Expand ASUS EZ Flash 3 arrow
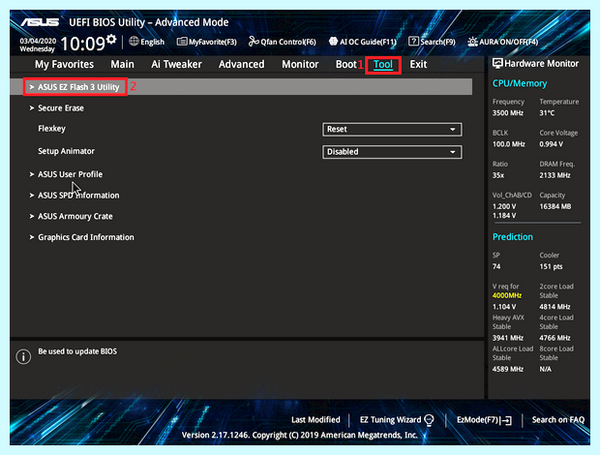This screenshot has height=455, width=600. click(32, 87)
